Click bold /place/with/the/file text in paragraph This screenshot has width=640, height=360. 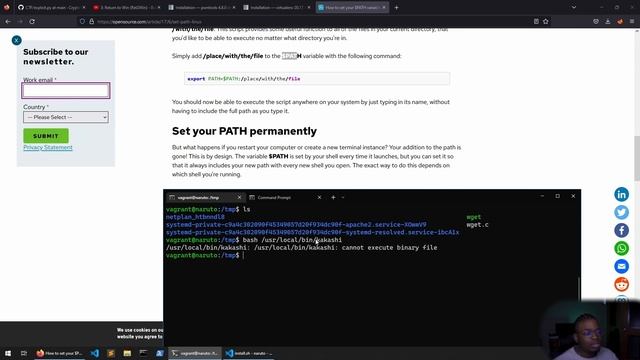[x=233, y=56]
